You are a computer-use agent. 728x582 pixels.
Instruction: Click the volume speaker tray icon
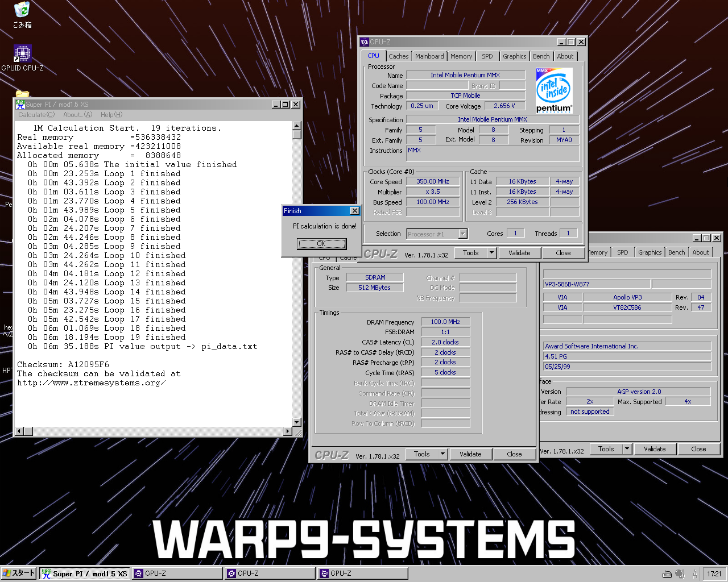[x=680, y=574]
